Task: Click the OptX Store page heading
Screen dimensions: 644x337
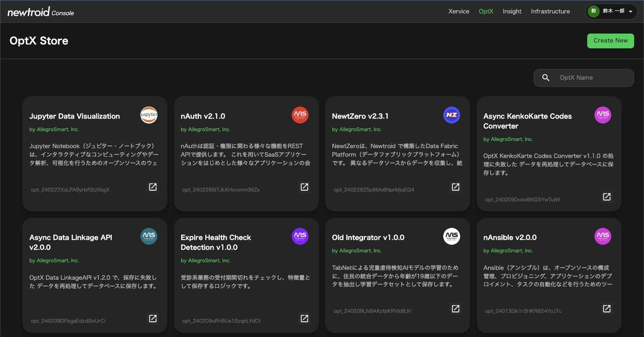Action: (39, 41)
